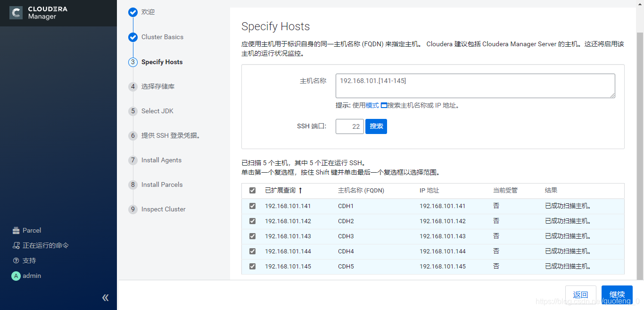Collapse the sidebar with double-chevron icon
This screenshot has height=310, width=644.
tap(106, 297)
